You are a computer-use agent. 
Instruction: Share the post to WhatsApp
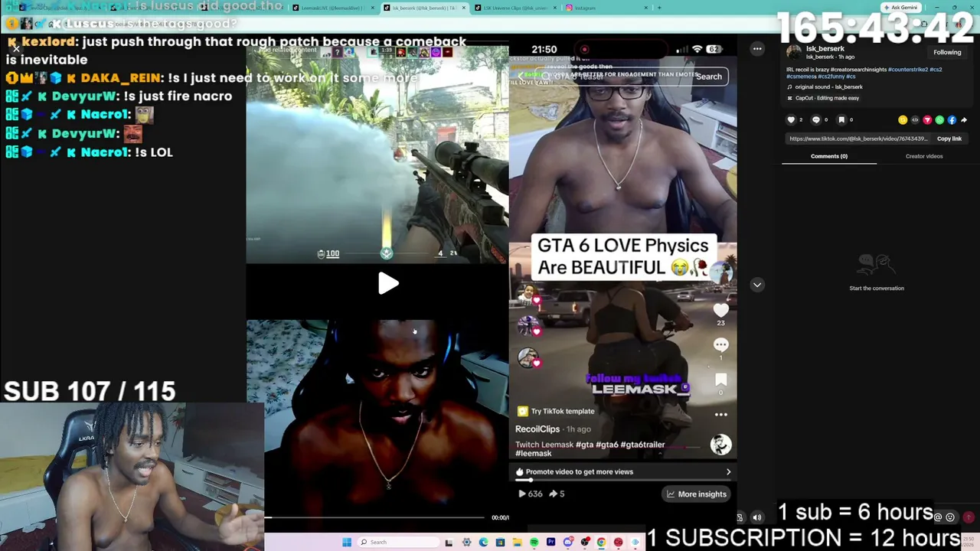point(939,120)
